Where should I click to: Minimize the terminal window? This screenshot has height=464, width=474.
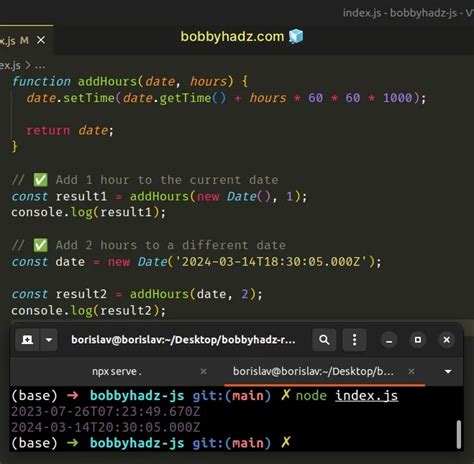pos(389,340)
